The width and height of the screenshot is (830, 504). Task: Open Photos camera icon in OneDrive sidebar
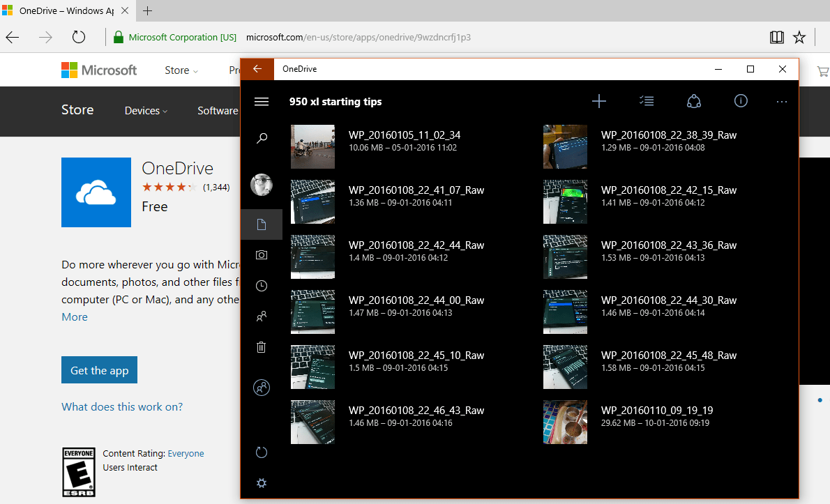[262, 255]
